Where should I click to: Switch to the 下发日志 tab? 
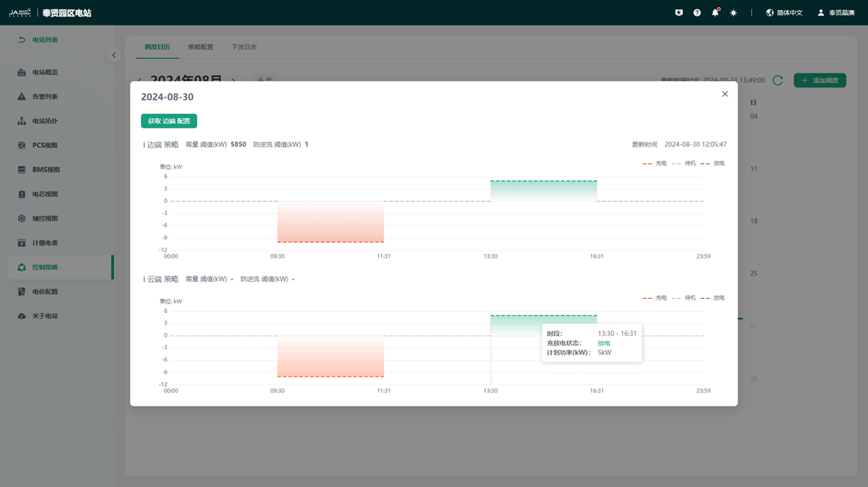[x=243, y=47]
